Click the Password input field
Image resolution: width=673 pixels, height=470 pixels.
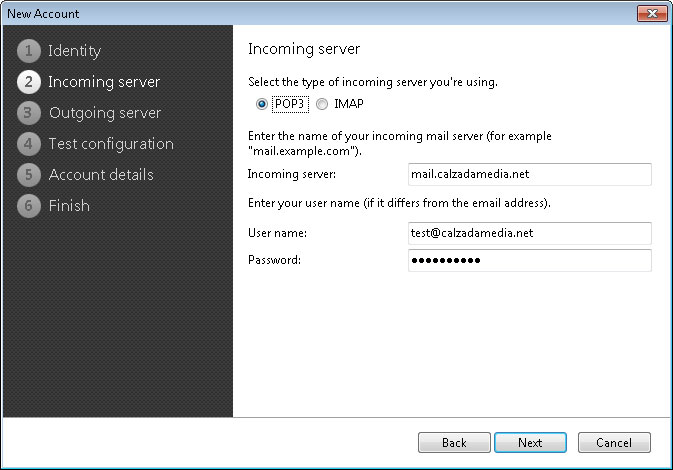coord(530,260)
